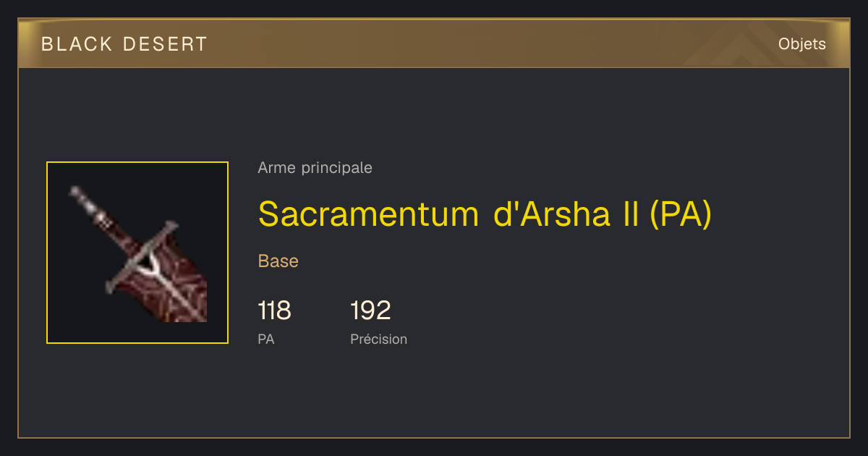Click the 192 accuracy value
The width and height of the screenshot is (868, 456).
(370, 311)
